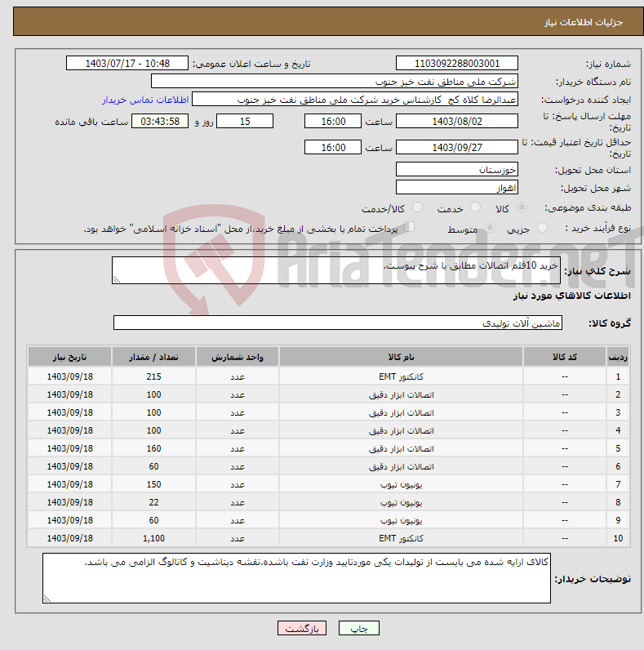This screenshot has height=650, width=644.
Task: Click the واحد شمارش column header
Action: (238, 357)
